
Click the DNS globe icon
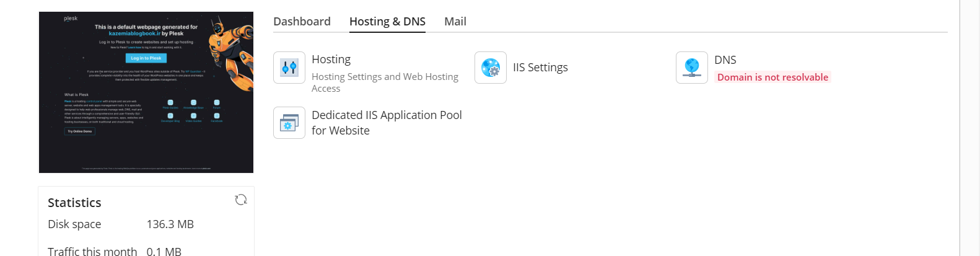692,68
